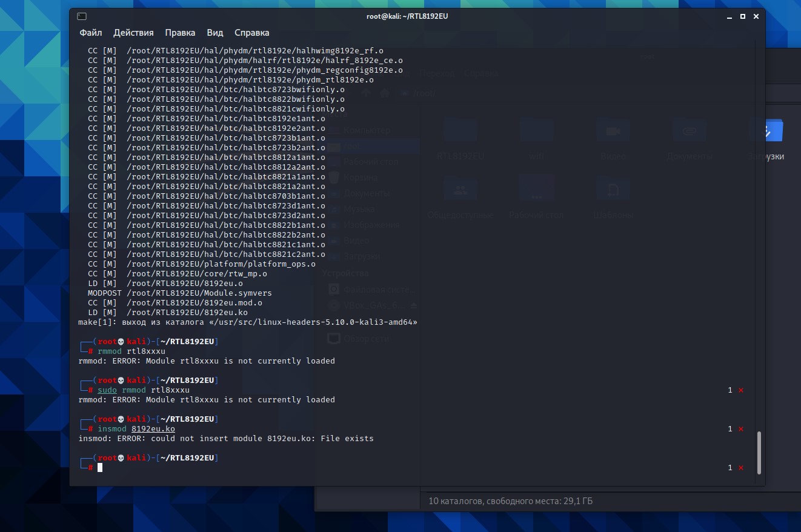Screen dimensions: 801x532
Task: Click the terminal icon in the title bar
Action: click(x=82, y=16)
